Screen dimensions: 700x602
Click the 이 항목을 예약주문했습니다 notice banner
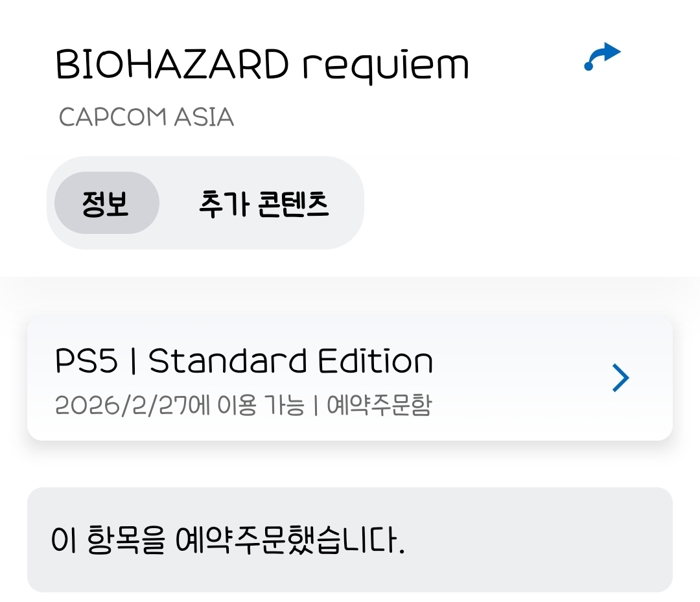pos(349,539)
